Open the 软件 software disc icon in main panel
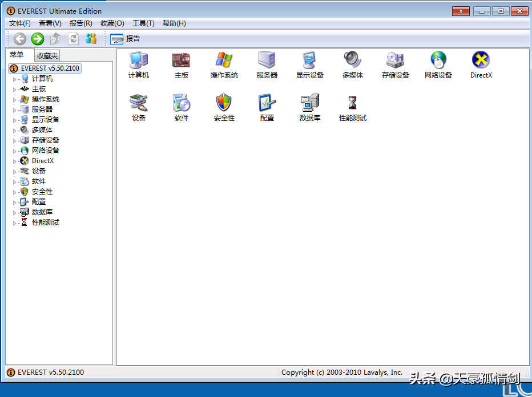This screenshot has height=397, width=532. click(181, 103)
